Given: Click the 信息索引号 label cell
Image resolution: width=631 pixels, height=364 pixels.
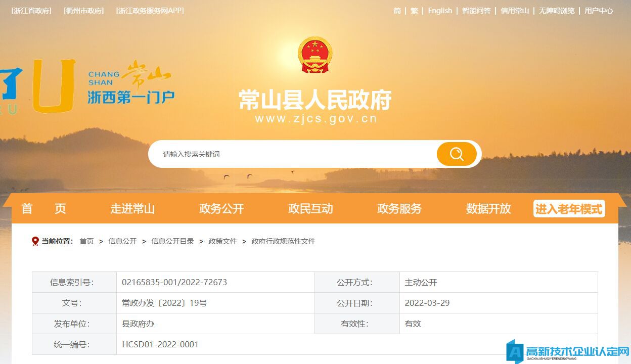Looking at the screenshot, I should click(x=74, y=282).
